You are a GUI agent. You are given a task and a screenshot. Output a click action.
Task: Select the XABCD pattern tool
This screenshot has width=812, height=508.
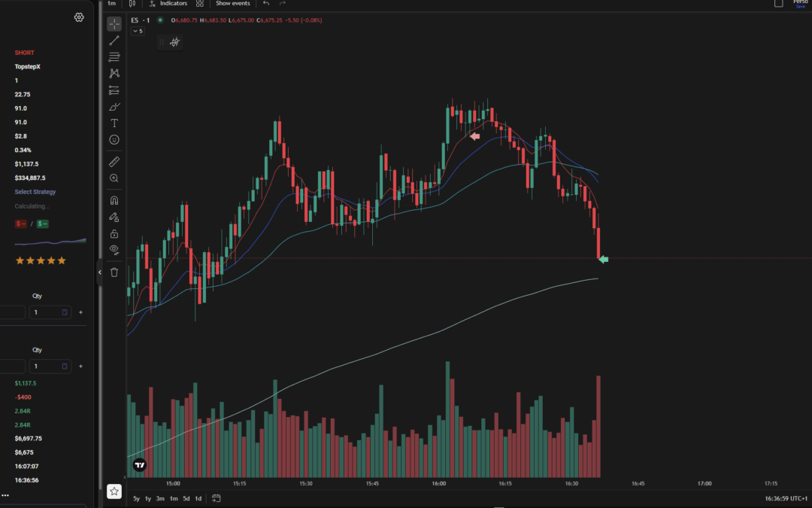(114, 73)
